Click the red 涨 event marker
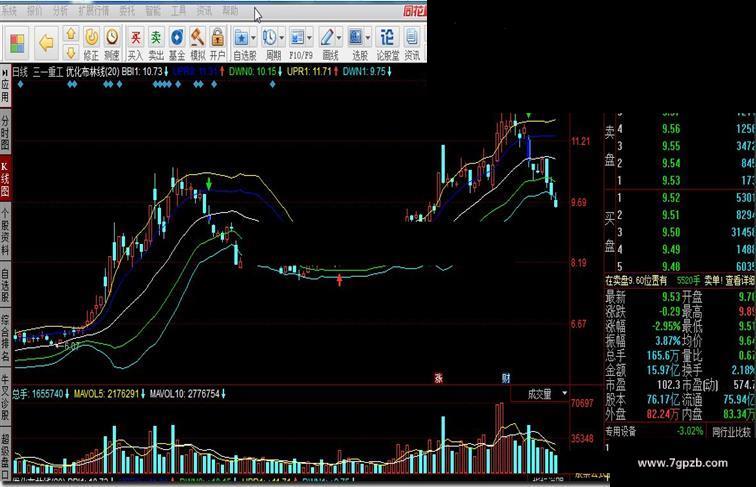The image size is (756, 487). [x=438, y=379]
